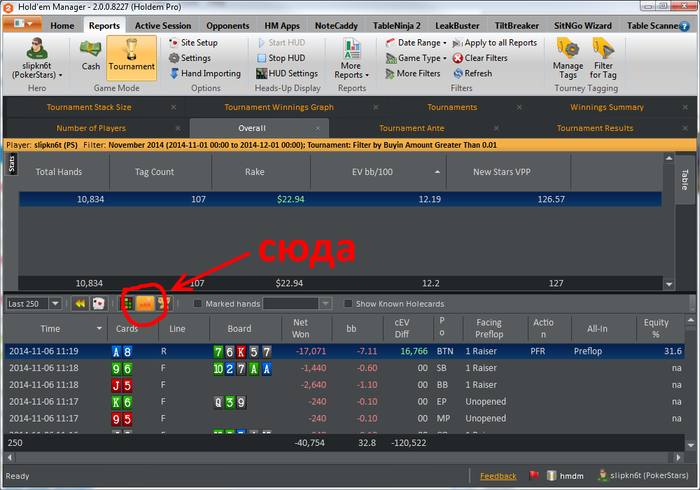Toggle Marked hands checkbox

[x=197, y=304]
